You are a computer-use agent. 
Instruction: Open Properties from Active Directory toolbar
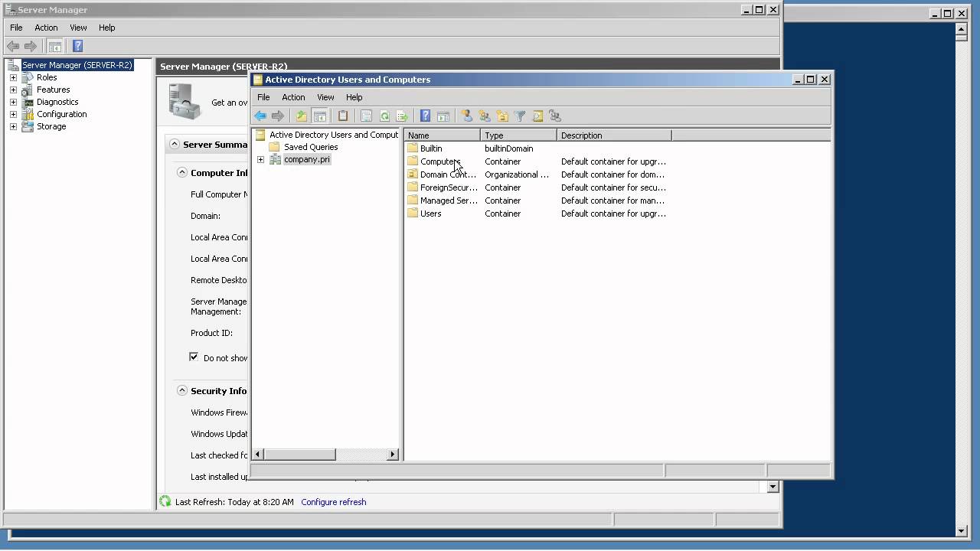click(x=366, y=116)
